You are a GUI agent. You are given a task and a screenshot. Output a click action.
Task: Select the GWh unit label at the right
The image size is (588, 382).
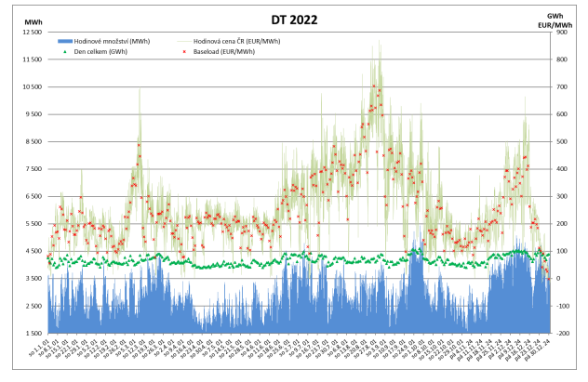point(555,16)
